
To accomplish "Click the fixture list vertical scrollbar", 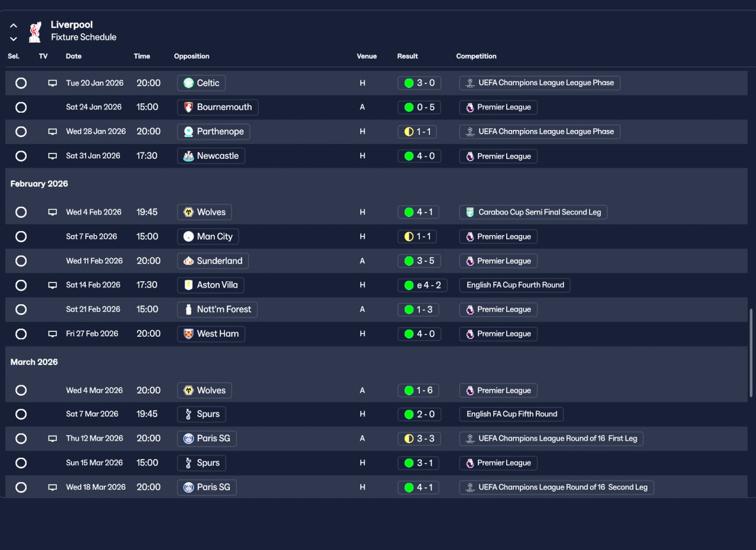I will click(751, 352).
